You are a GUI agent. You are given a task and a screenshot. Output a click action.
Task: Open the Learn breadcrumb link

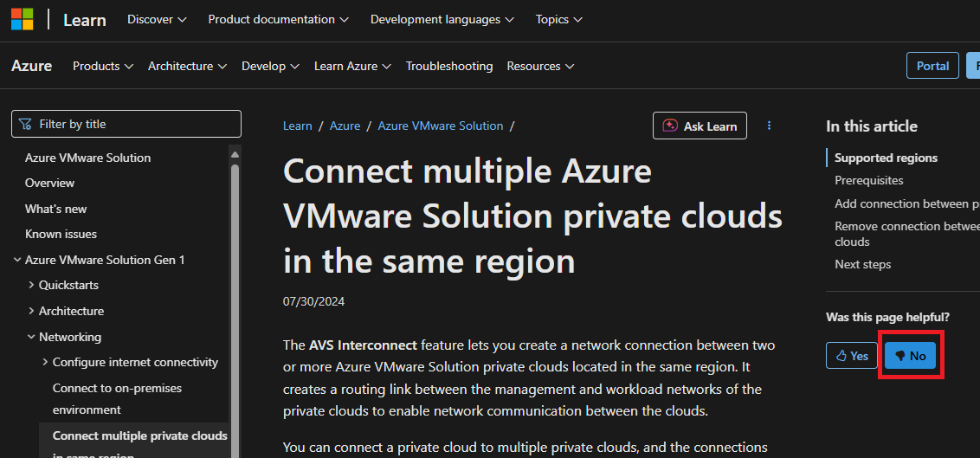tap(298, 126)
